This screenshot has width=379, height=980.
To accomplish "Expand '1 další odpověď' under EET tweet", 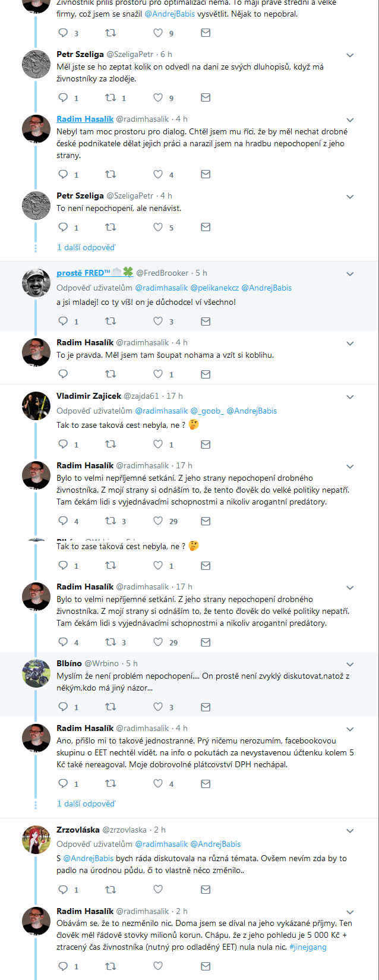I will [x=86, y=803].
